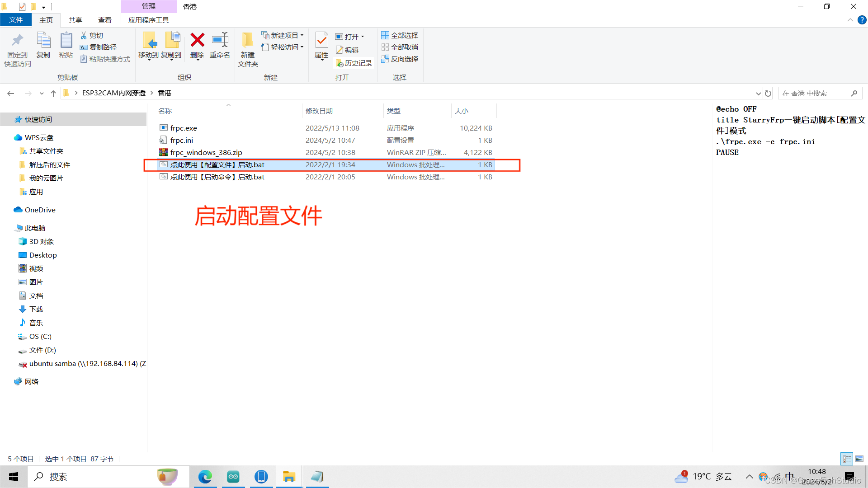Navigate to ESP32CAM内网穿透 in the breadcrumb

[113, 93]
